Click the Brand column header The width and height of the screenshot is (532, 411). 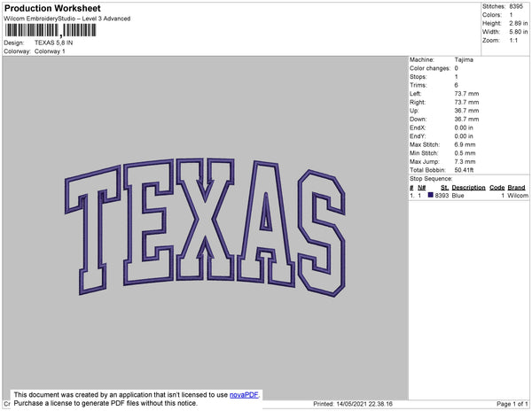[x=517, y=188]
